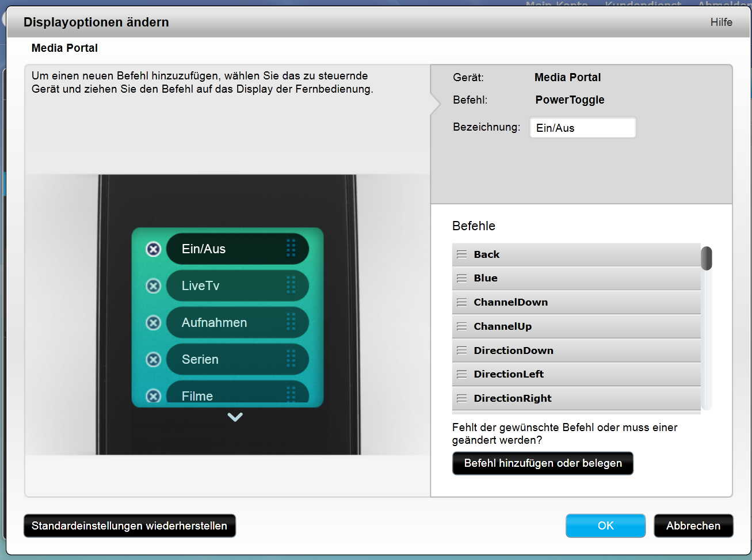Click the grip dots on the LiveTv button
The image size is (752, 560).
(x=291, y=285)
